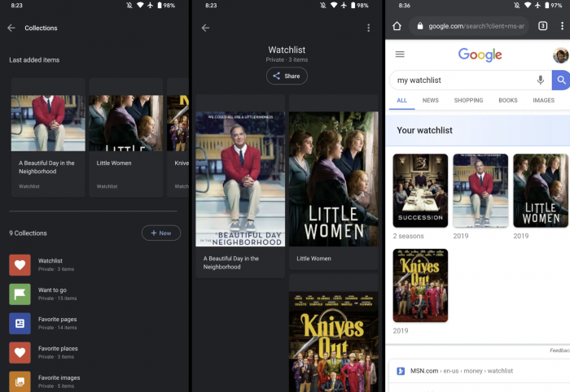The height and width of the screenshot is (392, 570).
Task: Tap the MSN.com favicon in the result
Action: (401, 371)
